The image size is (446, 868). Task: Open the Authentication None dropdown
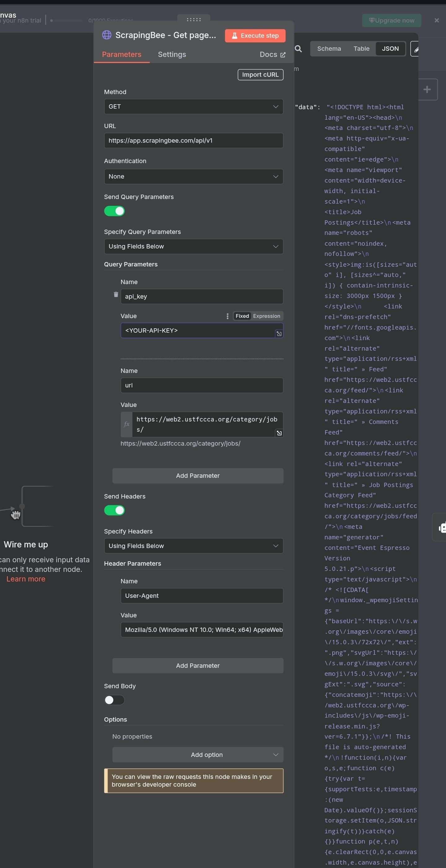click(194, 176)
